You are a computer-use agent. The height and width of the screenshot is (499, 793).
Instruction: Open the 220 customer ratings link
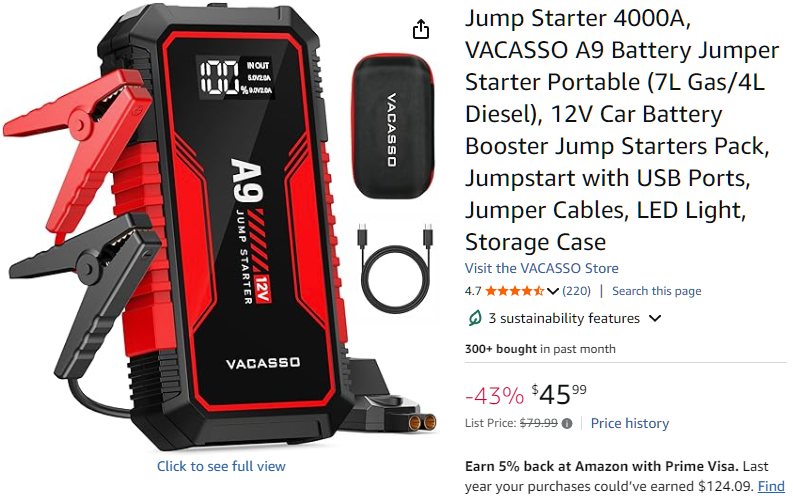577,291
